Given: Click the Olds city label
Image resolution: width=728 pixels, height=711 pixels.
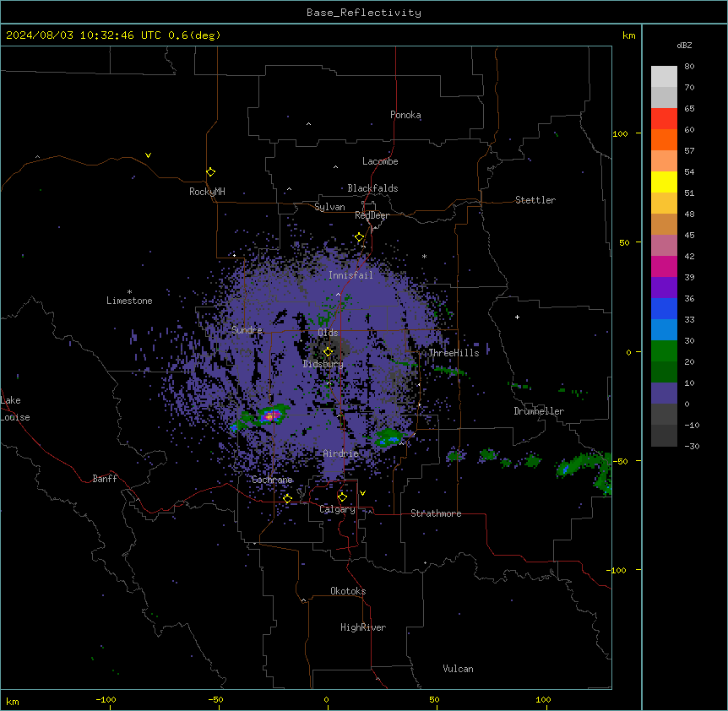Looking at the screenshot, I should 328,333.
